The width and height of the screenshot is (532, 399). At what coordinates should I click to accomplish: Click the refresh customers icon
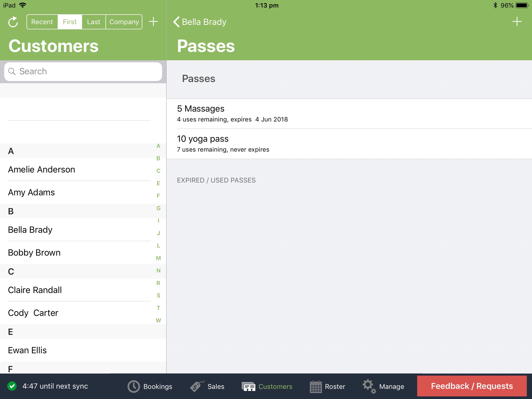point(13,22)
